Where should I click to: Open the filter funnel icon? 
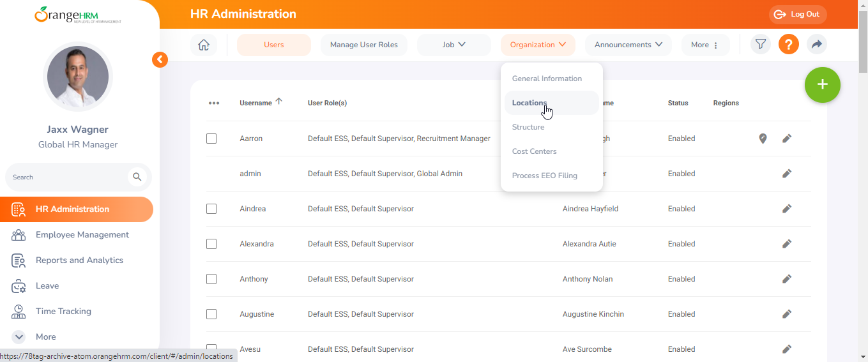[760, 45]
